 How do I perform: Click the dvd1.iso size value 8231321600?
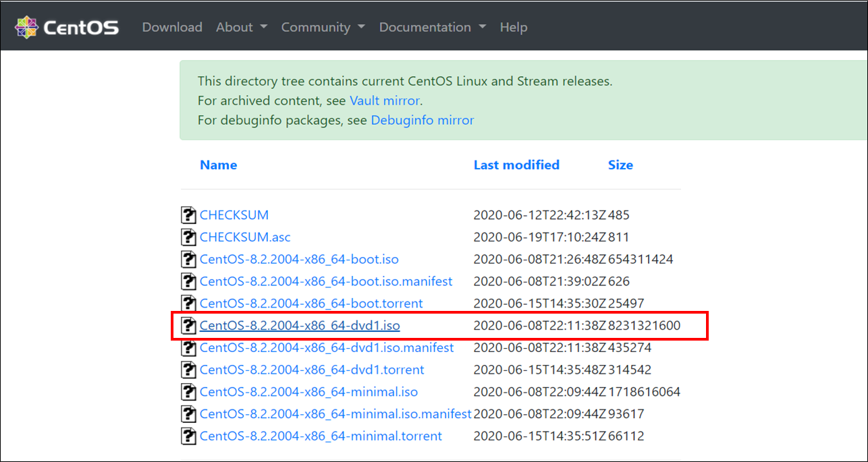(x=644, y=326)
